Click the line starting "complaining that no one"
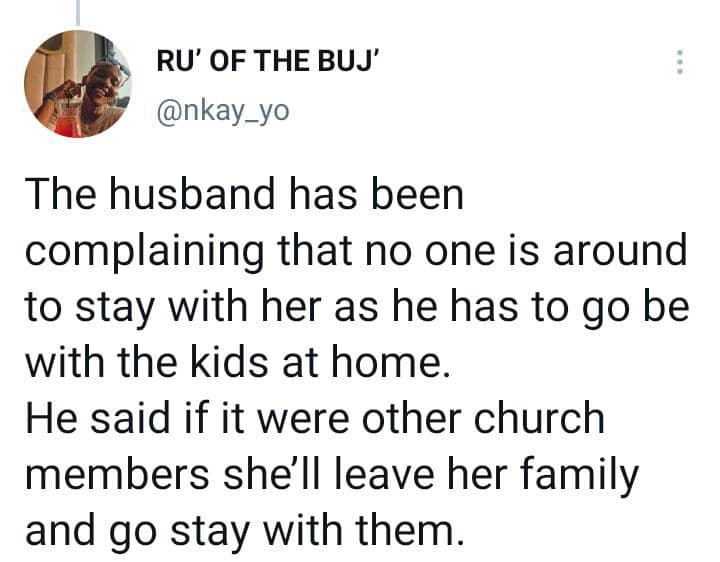 click(x=355, y=250)
